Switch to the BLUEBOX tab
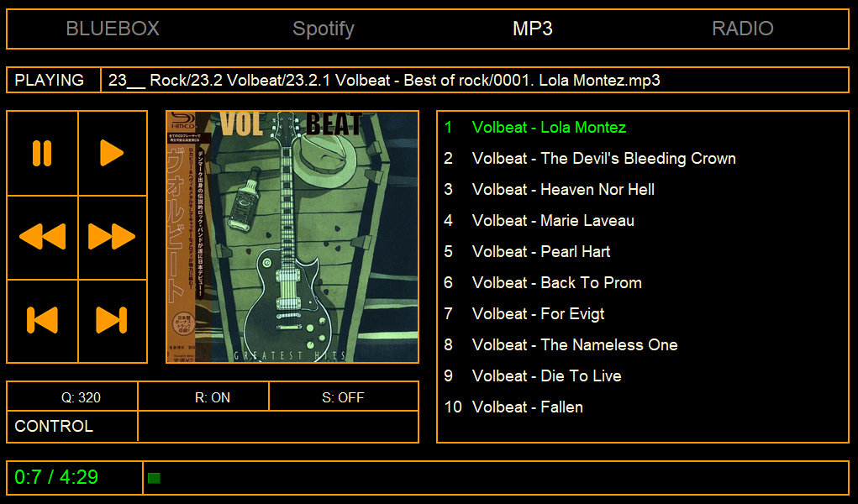This screenshot has height=504, width=858. pos(113,29)
